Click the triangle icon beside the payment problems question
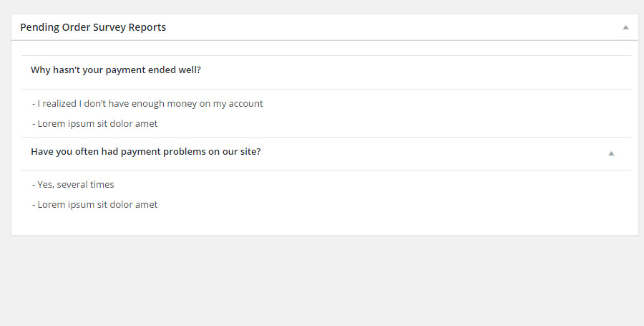Screen dimensions: 644x326 (611, 153)
